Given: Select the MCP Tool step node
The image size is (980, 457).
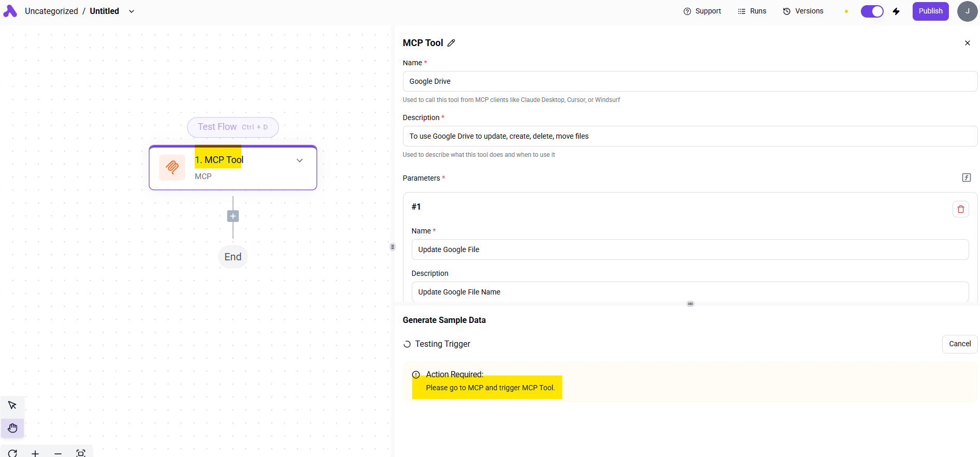Looking at the screenshot, I should (233, 168).
